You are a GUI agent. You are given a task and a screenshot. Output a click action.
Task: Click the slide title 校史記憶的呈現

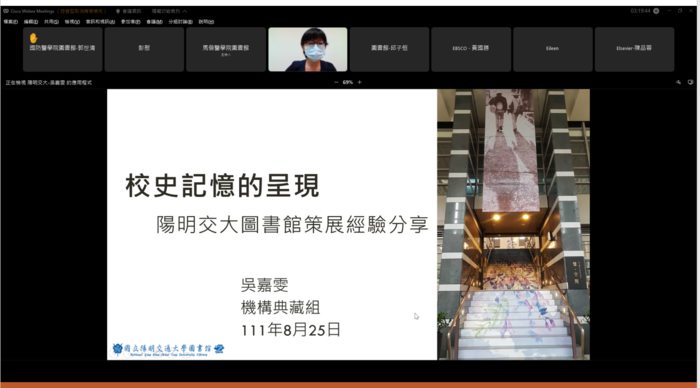(223, 186)
